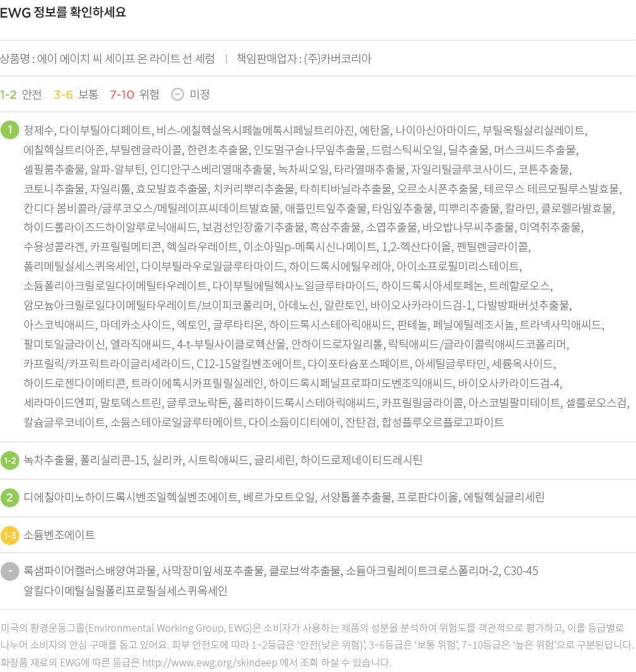Click the green grade 1 badge icon

(x=10, y=130)
